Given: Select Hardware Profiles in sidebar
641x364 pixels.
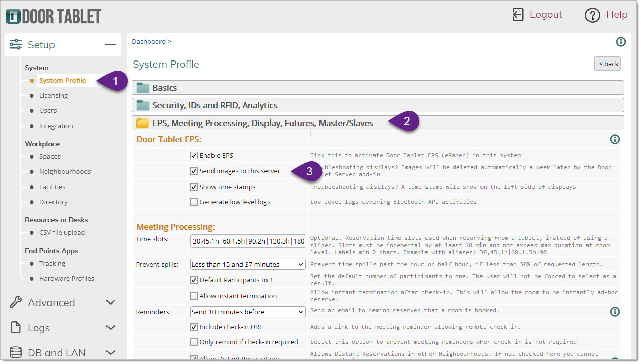Looking at the screenshot, I should [67, 279].
